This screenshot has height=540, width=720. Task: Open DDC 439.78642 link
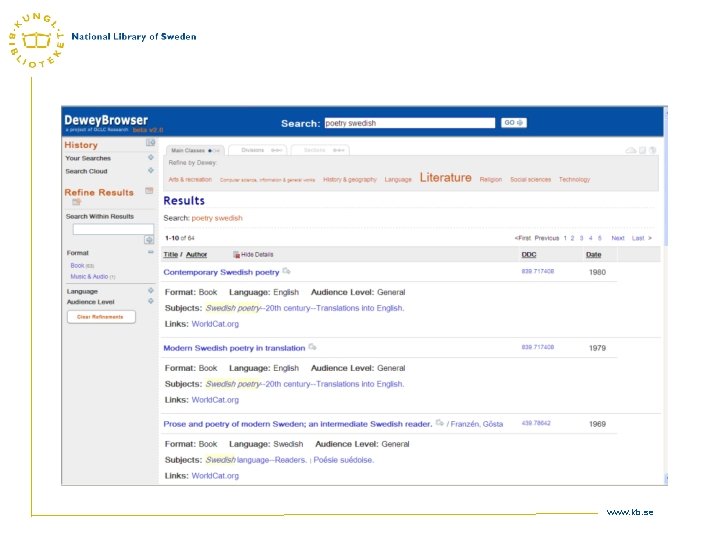[536, 423]
